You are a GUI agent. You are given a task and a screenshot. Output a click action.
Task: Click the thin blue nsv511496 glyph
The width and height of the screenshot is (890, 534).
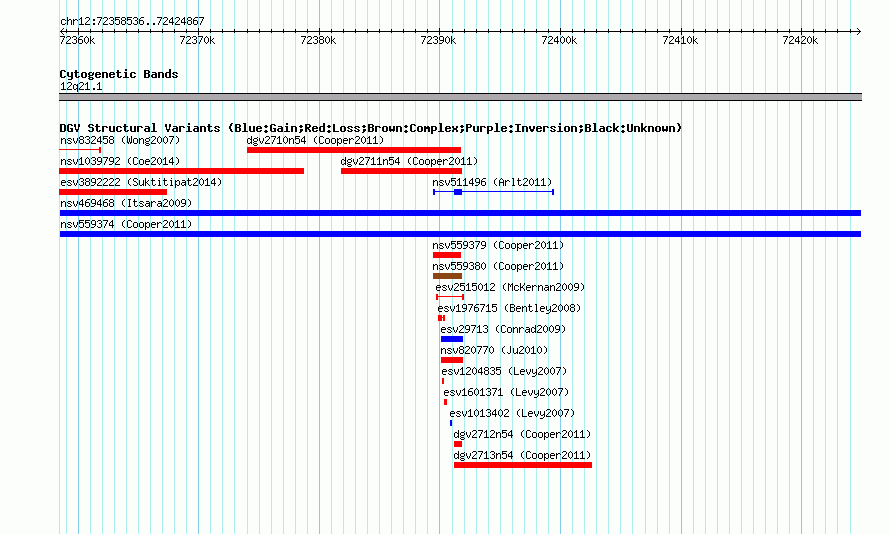493,192
